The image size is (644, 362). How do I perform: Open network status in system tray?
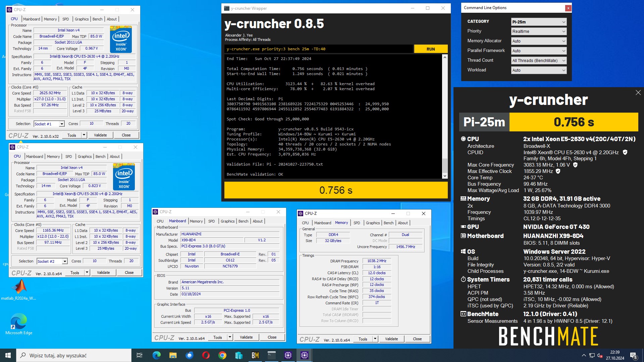point(592,355)
